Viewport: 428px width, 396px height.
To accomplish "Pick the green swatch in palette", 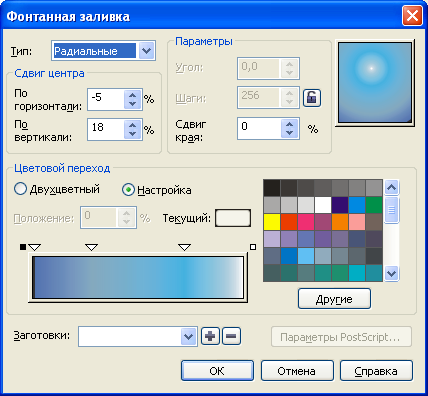I will coord(374,205).
